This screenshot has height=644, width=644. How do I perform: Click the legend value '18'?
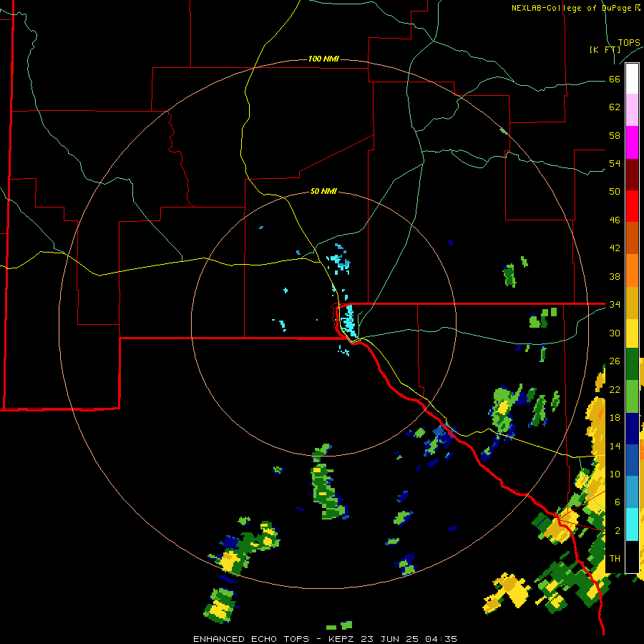[x=615, y=418]
